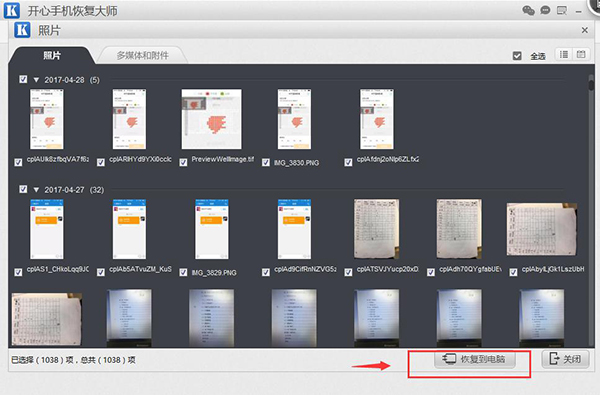Click the 2017-04-27 (32) date label

[74, 190]
